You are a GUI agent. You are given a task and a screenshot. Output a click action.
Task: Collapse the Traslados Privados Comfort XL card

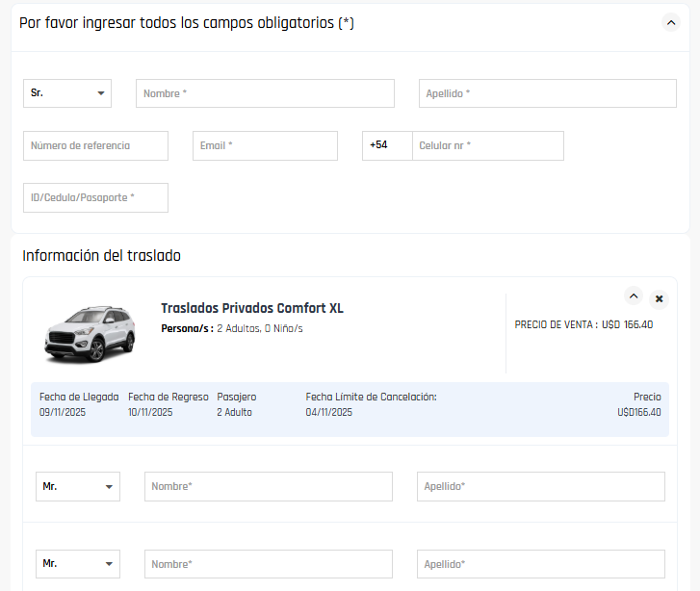[633, 295]
